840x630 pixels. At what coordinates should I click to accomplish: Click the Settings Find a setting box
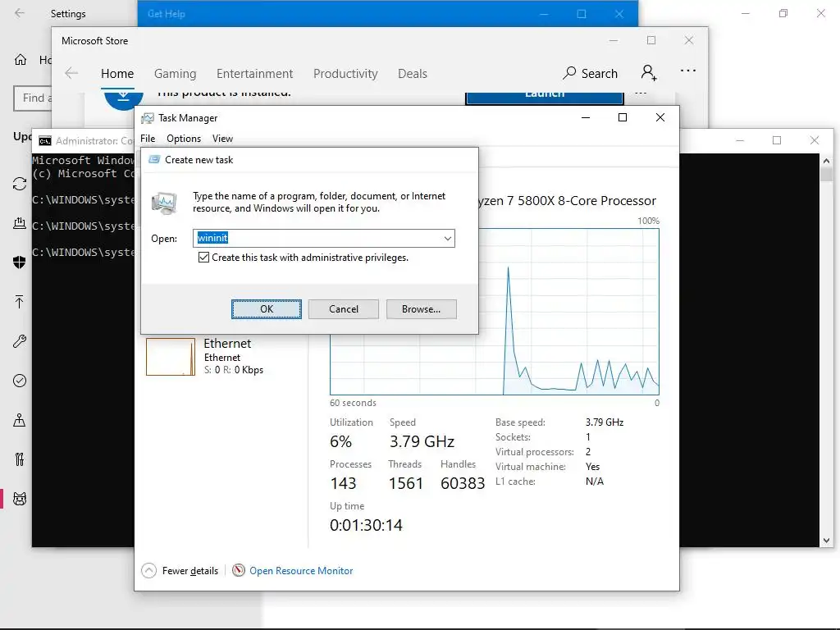(33, 98)
